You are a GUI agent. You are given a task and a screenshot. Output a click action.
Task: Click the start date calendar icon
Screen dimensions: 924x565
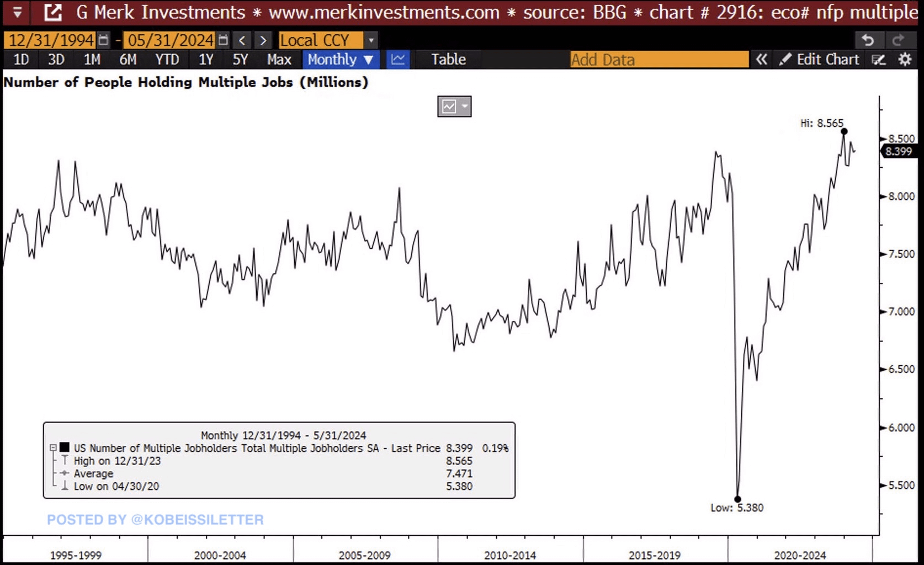click(103, 40)
